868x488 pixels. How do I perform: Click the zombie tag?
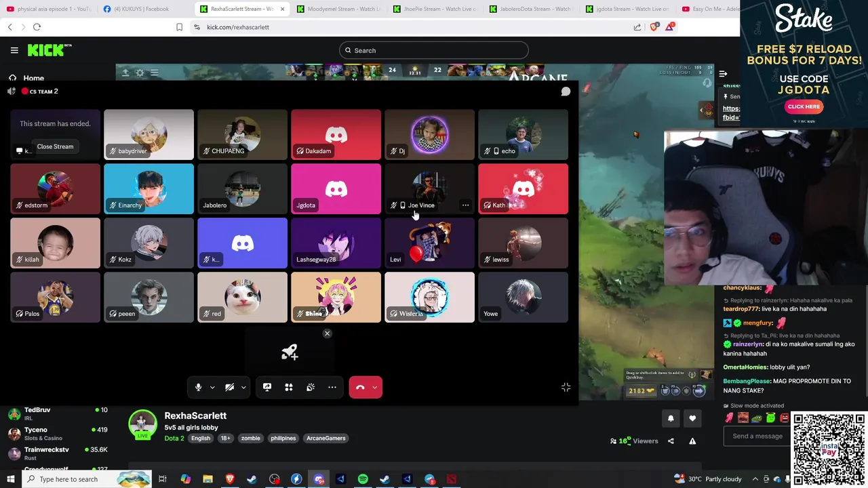(250, 439)
